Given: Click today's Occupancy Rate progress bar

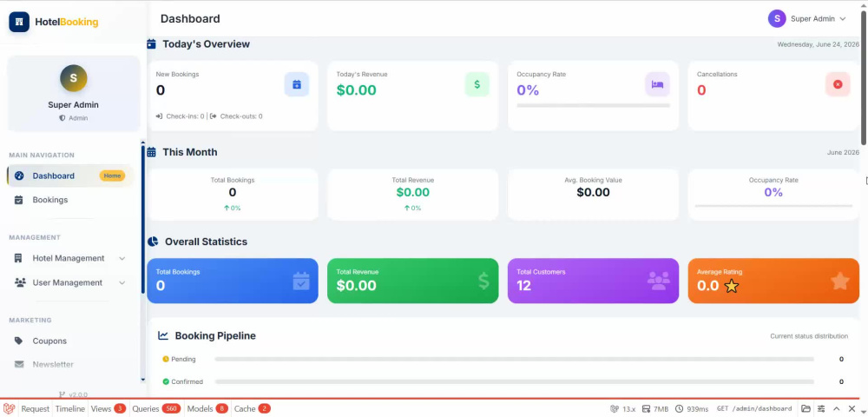Looking at the screenshot, I should click(x=593, y=105).
